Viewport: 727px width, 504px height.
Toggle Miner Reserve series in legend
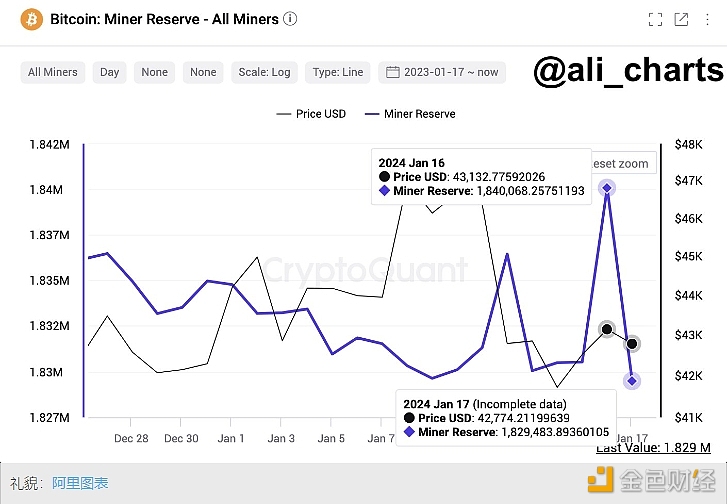point(410,114)
